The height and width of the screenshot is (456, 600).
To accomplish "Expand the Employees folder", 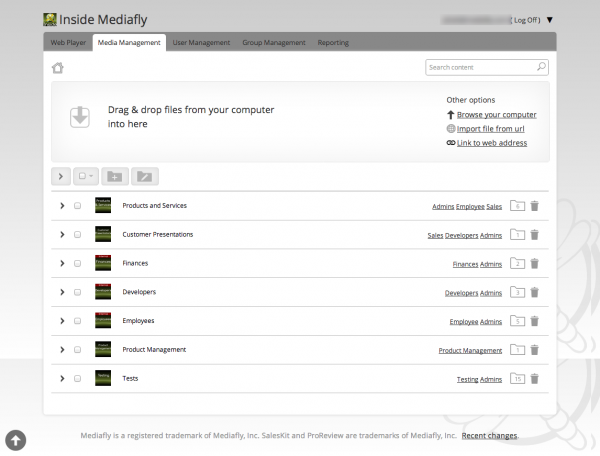I will click(x=62, y=321).
